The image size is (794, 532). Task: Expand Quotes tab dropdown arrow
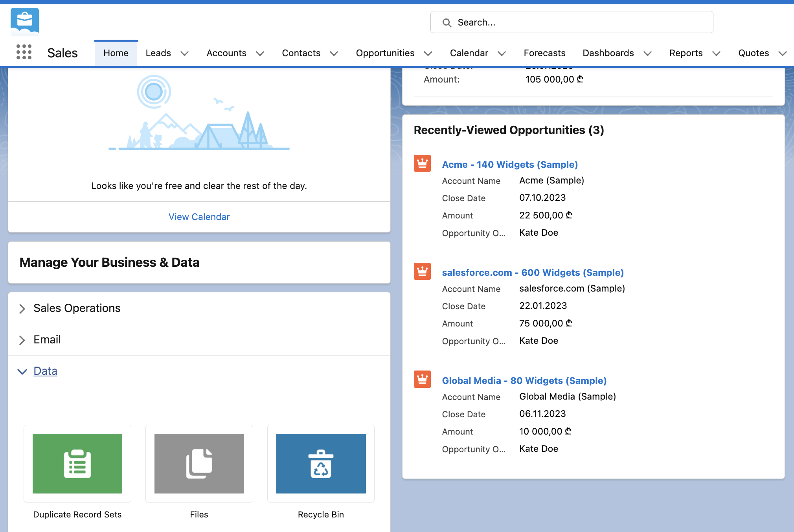(x=783, y=53)
